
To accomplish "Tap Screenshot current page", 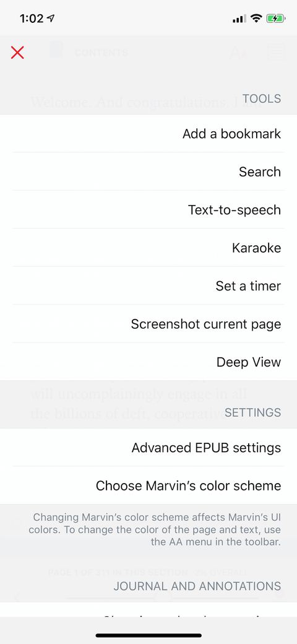I will point(148,324).
